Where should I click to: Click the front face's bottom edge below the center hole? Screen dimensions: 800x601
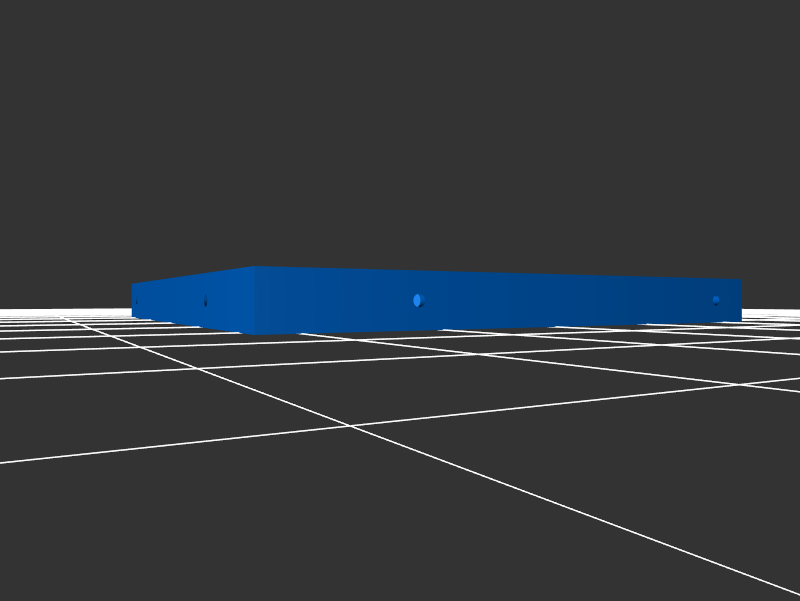(x=418, y=331)
